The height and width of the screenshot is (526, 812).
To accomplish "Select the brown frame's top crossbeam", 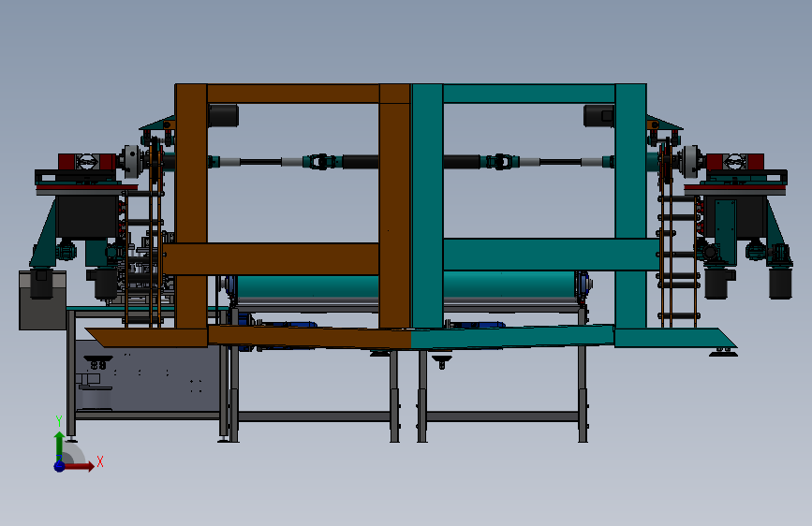I will [x=293, y=94].
